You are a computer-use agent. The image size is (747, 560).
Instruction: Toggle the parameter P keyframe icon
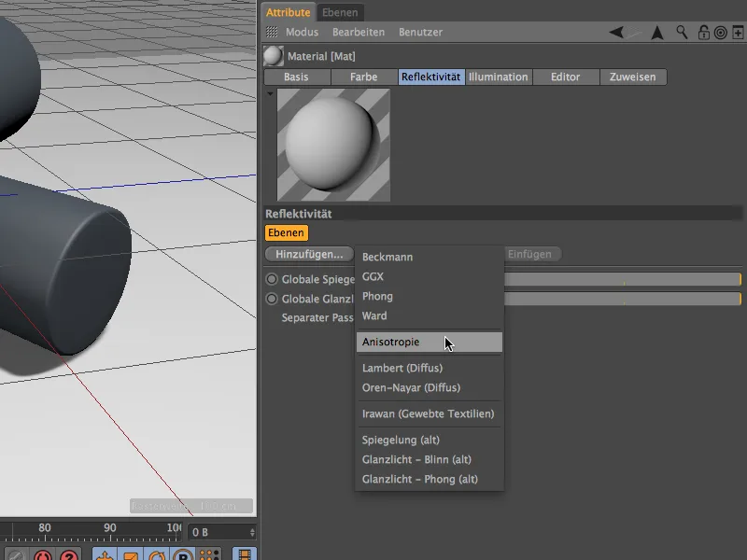[x=183, y=554]
